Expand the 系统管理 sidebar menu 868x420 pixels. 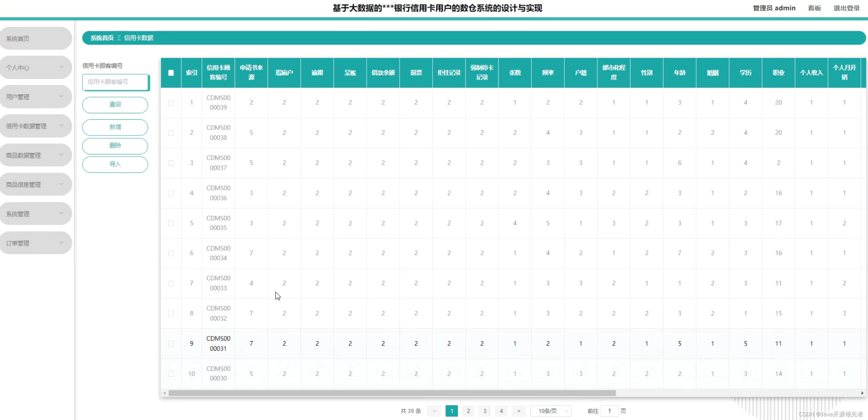click(x=35, y=214)
